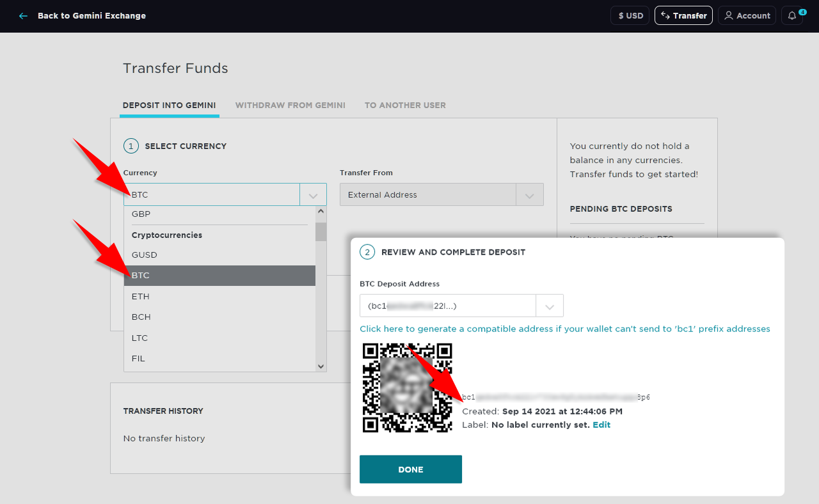This screenshot has width=819, height=504.
Task: Select LTC in currency list
Action: coord(219,338)
